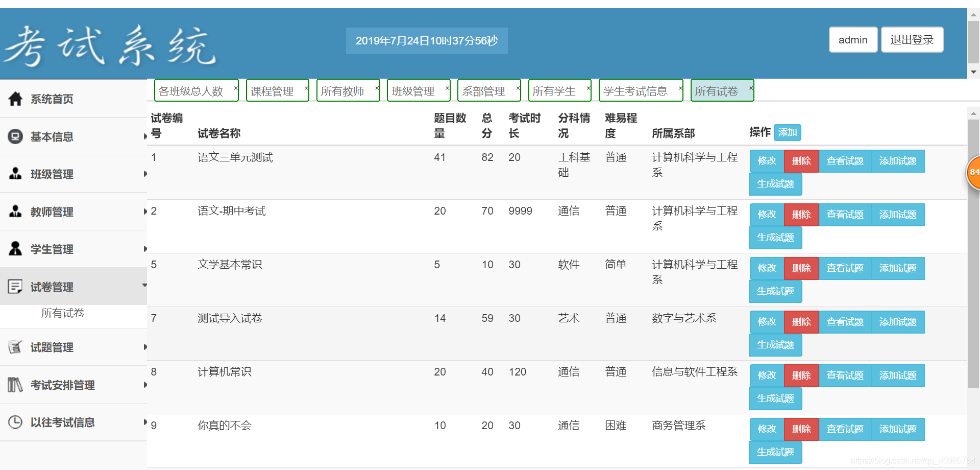Image resolution: width=980 pixels, height=470 pixels.
Task: Click 查看试题 for 测试导入试卷
Action: (x=845, y=322)
